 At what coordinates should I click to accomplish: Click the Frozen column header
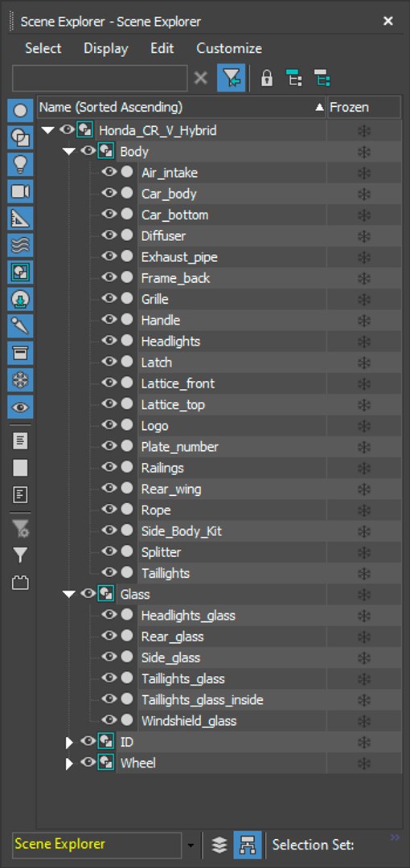coord(364,107)
